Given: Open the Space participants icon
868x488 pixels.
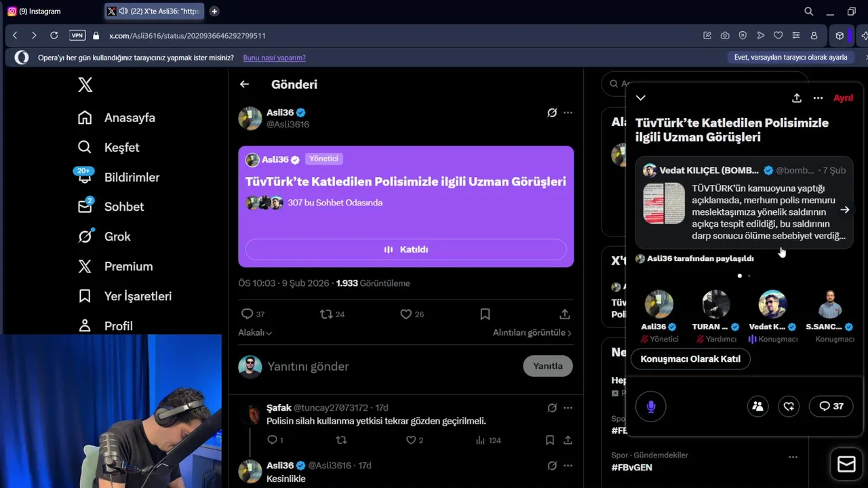Looking at the screenshot, I should pos(758,406).
